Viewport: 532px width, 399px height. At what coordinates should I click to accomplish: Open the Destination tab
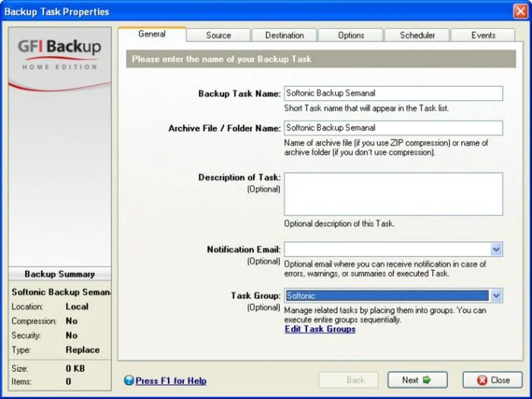[x=284, y=35]
